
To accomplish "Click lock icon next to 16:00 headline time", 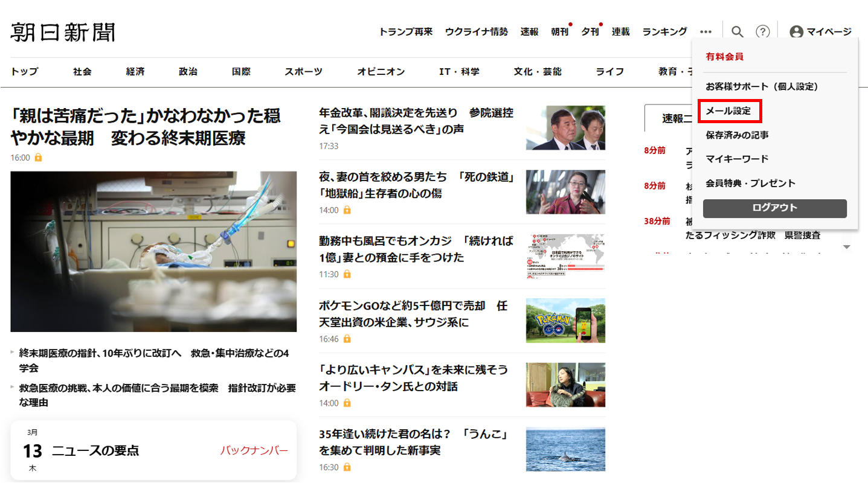I will click(38, 158).
